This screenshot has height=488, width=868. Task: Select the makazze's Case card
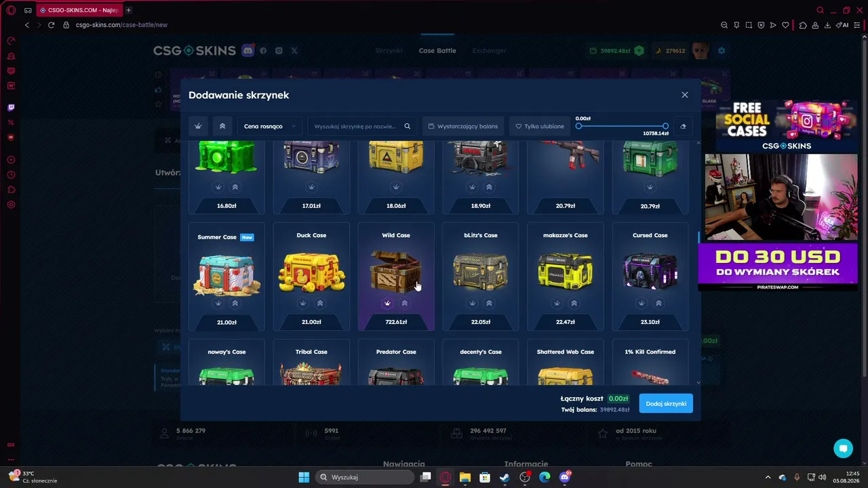point(566,277)
